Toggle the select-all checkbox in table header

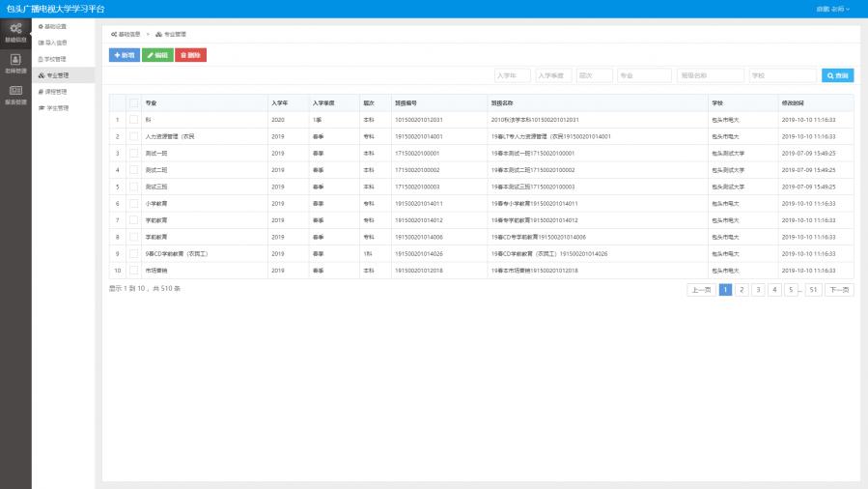(134, 102)
